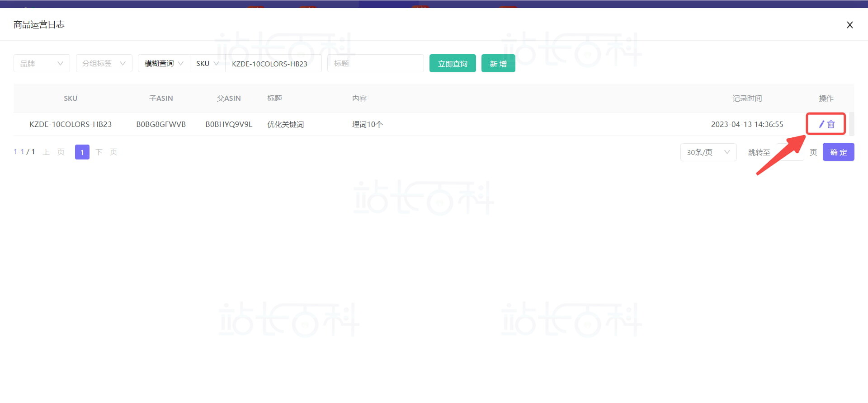Select child ASIN B0BG8GFWVB cell
Image resolution: width=868 pixels, height=403 pixels.
[x=161, y=124]
